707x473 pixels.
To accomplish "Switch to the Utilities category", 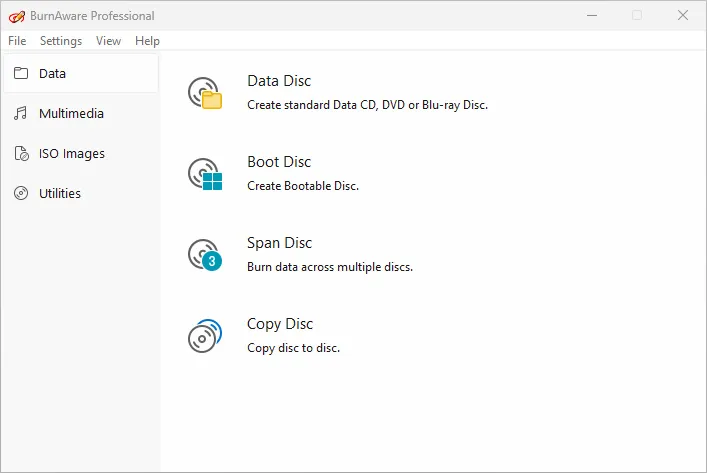I will [x=81, y=193].
